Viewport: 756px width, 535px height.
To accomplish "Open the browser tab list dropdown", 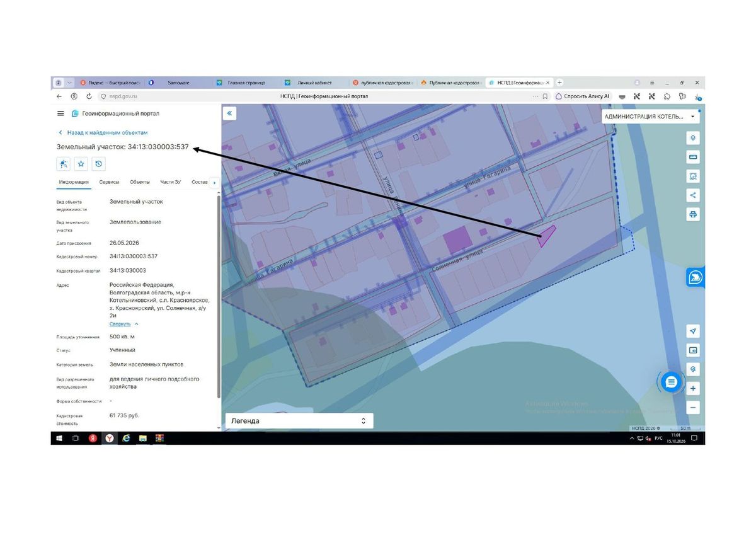I will tap(69, 83).
